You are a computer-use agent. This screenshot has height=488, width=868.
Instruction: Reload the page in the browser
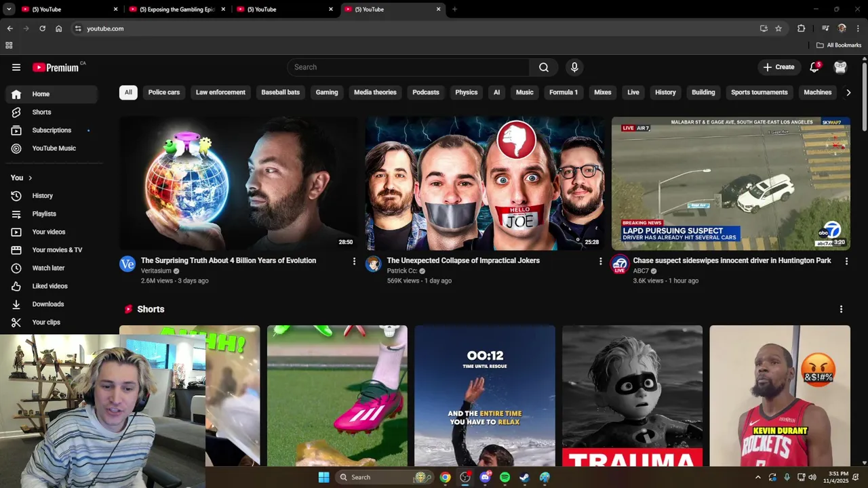[x=42, y=28]
